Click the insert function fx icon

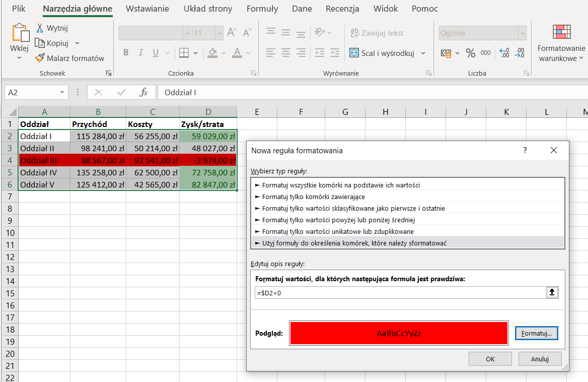pyautogui.click(x=143, y=93)
